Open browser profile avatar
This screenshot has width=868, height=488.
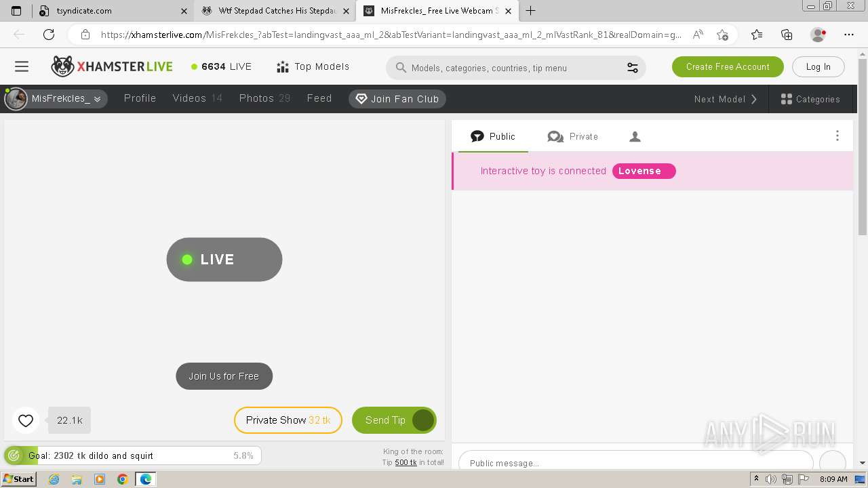click(x=818, y=35)
